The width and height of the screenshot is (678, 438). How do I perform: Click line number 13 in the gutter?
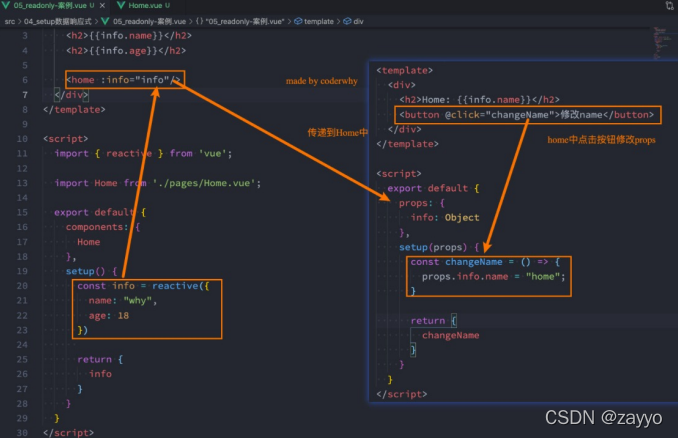click(x=22, y=183)
